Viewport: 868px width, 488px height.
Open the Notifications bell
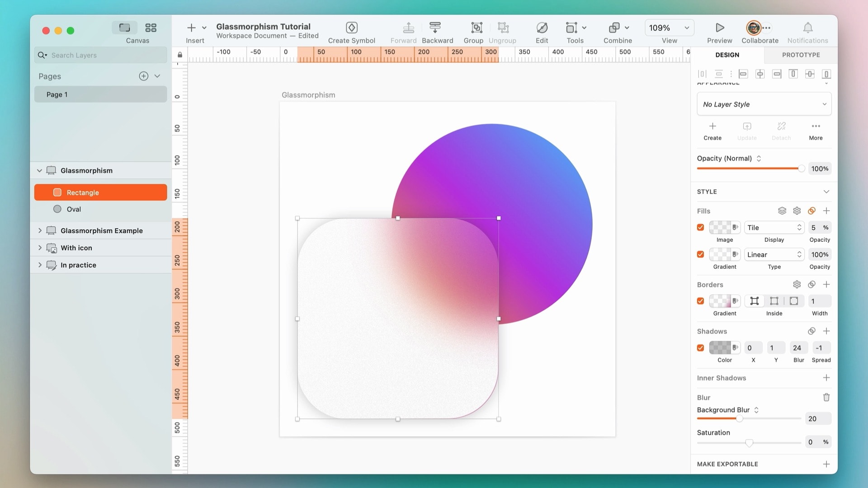(807, 28)
